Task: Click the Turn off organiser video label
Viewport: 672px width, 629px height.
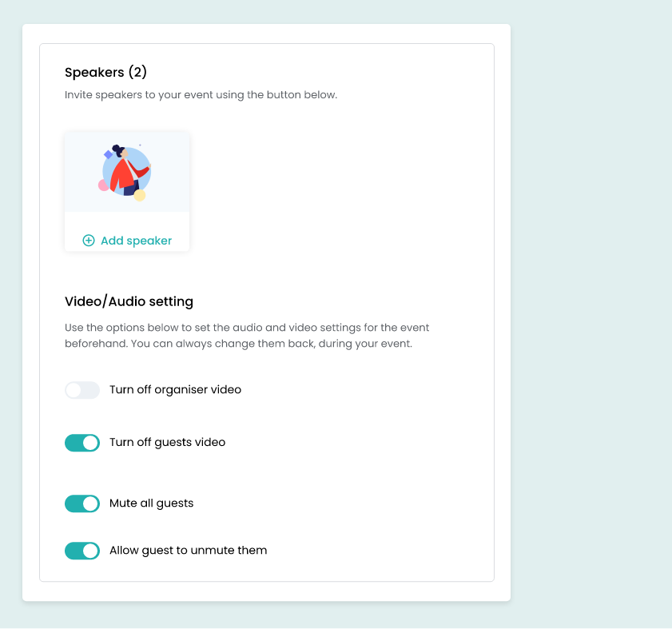Action: pyautogui.click(x=175, y=390)
